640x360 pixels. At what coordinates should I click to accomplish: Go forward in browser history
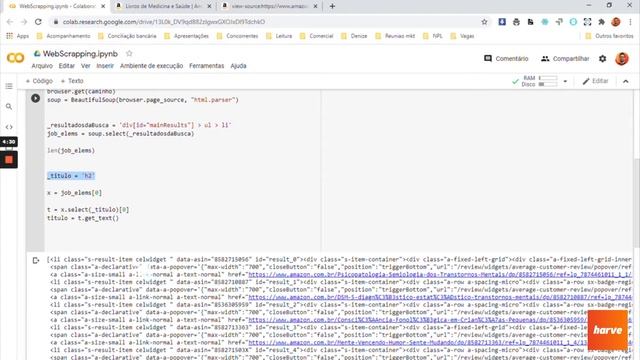click(x=24, y=22)
